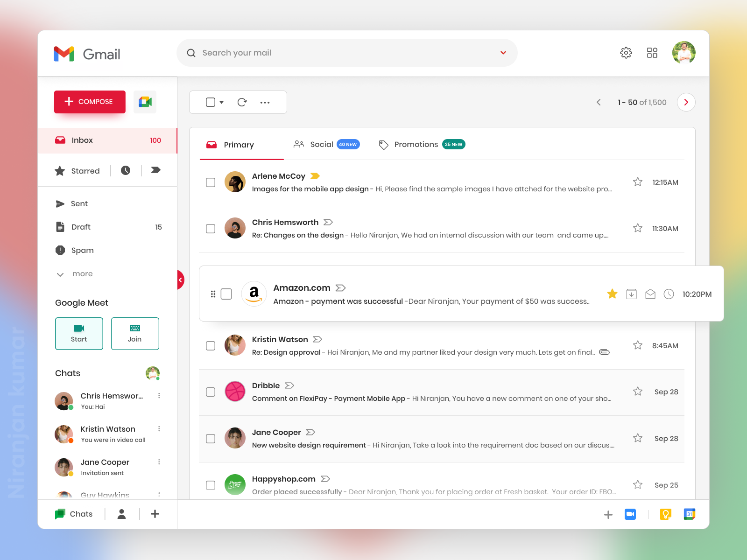Open the settings gear icon
The height and width of the screenshot is (560, 747).
point(626,53)
